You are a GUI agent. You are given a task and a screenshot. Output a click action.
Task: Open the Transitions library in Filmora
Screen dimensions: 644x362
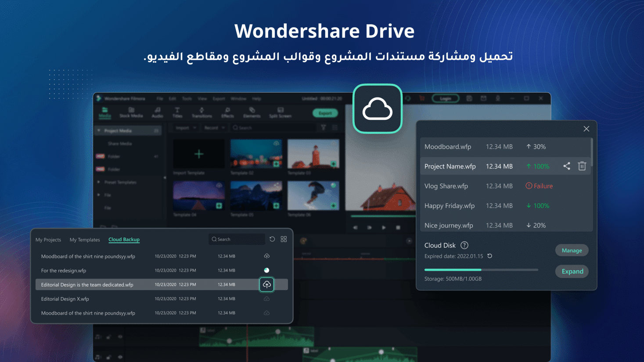point(201,112)
